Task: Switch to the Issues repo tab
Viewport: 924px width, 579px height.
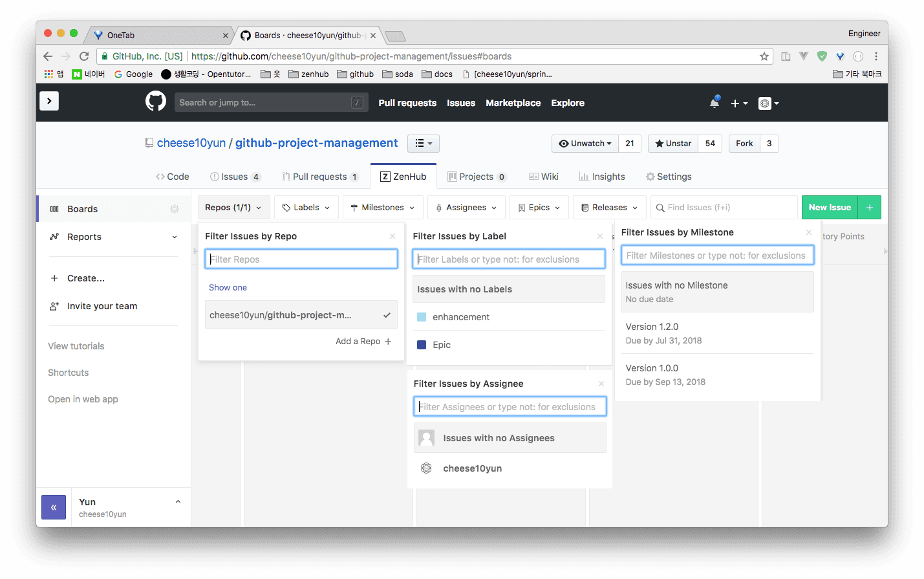Action: pos(235,177)
